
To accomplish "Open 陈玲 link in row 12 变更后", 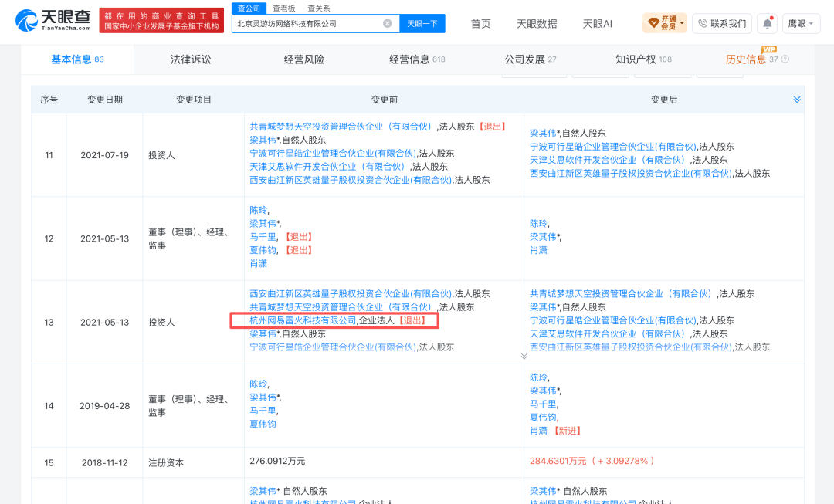I will 538,224.
